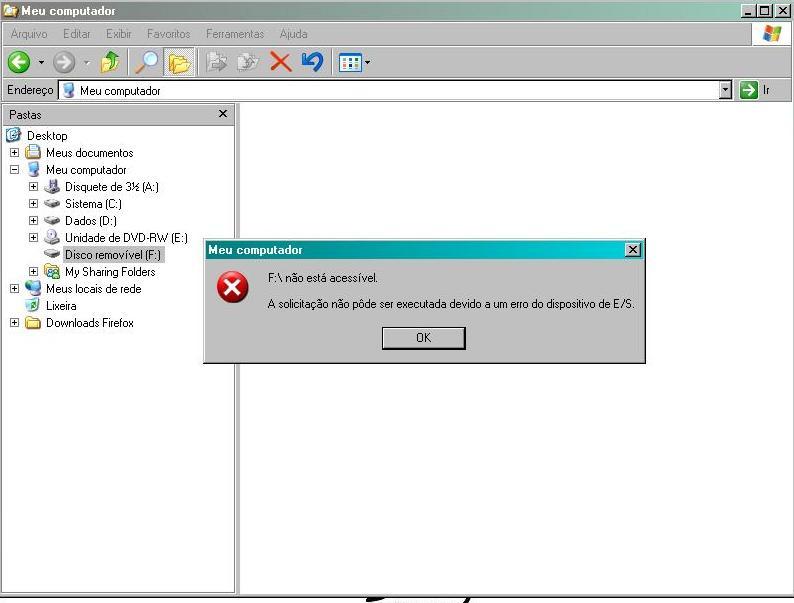Expand the Meus documentos node
This screenshot has height=603, width=794.
pos(14,152)
